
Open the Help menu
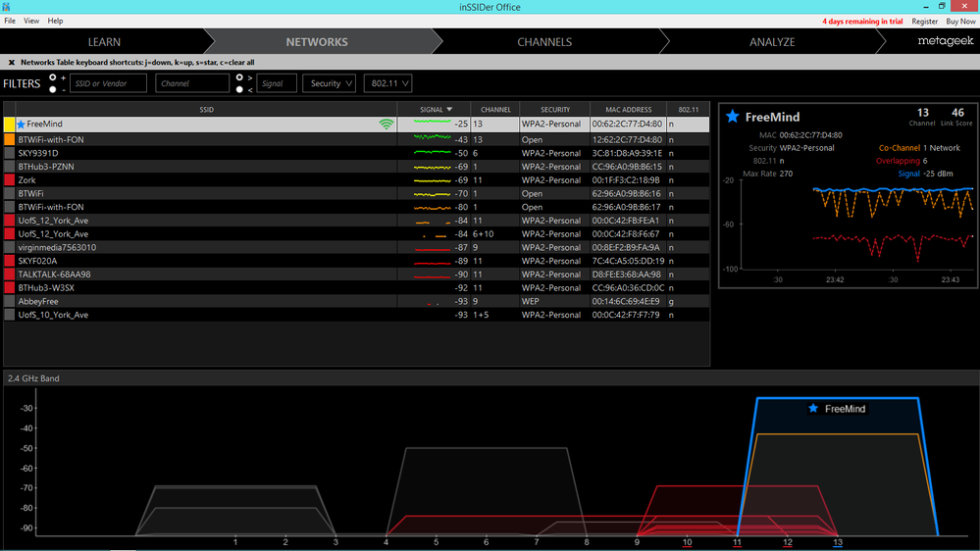click(x=55, y=21)
